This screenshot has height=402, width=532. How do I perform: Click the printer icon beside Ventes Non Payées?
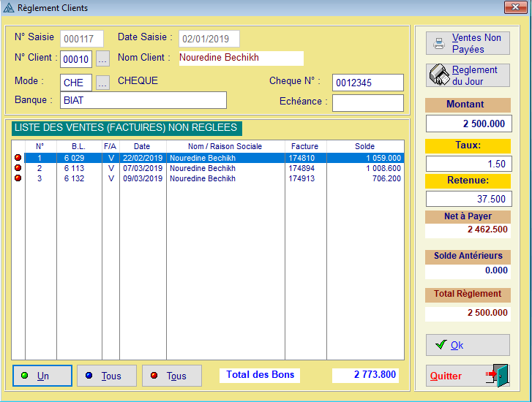click(x=439, y=43)
